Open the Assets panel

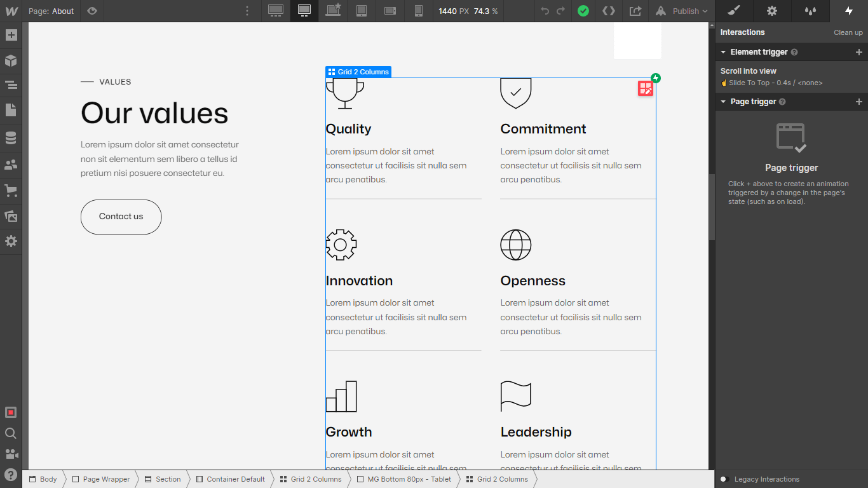[11, 216]
